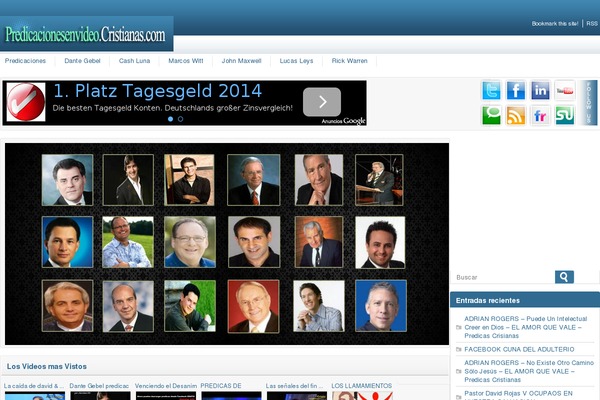Open the YouTube follow icon

564,91
